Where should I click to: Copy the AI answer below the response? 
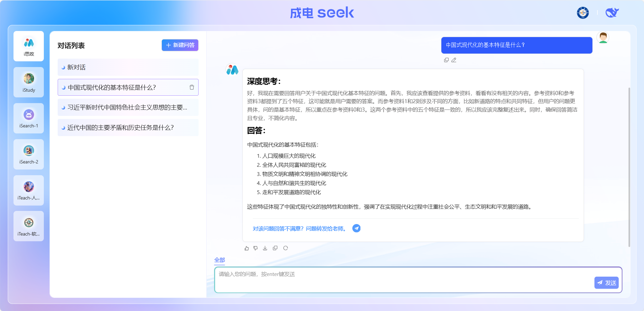(275, 248)
